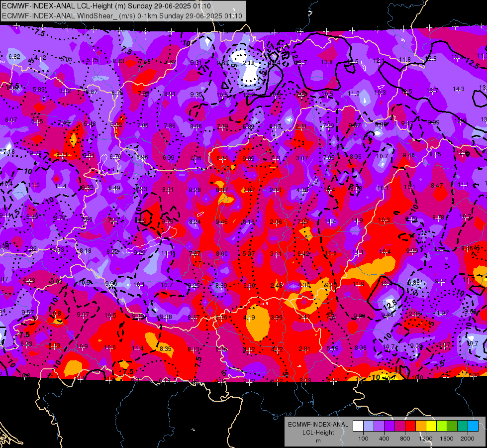487x448 pixels.
Task: Click the grid value 4.72
Action: (x=277, y=349)
